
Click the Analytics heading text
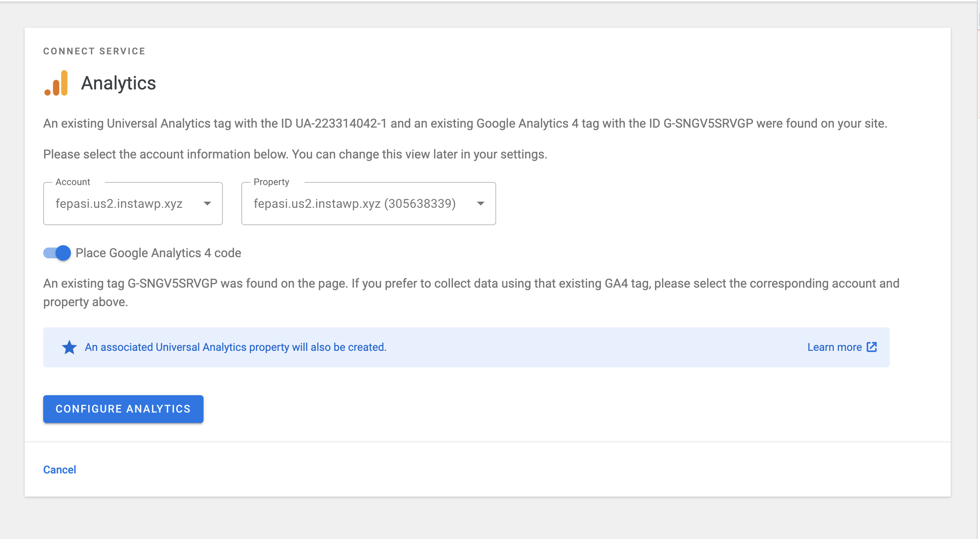pyautogui.click(x=118, y=83)
